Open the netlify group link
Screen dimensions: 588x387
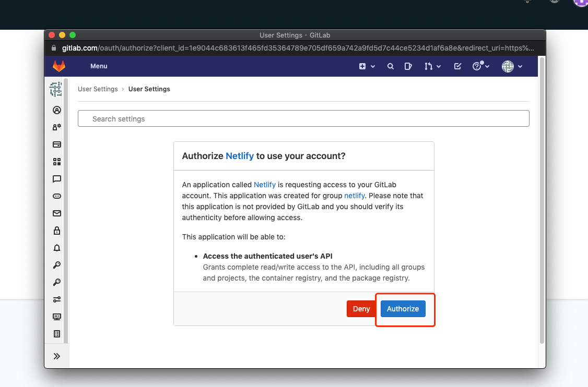[x=355, y=196]
